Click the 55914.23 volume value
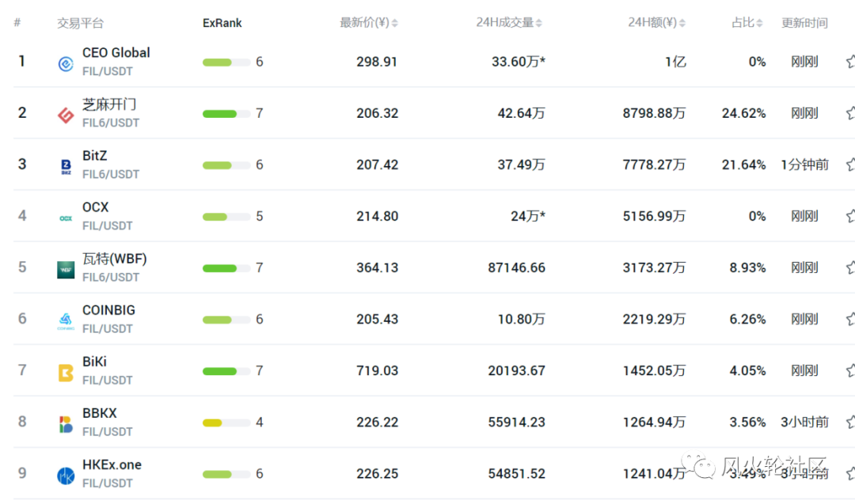This screenshot has height=504, width=855. pos(516,423)
